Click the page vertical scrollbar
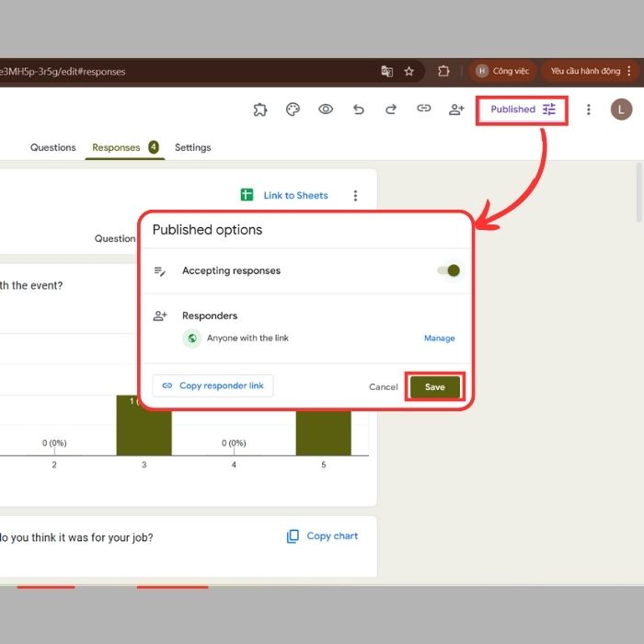Image resolution: width=644 pixels, height=644 pixels. pyautogui.click(x=639, y=192)
